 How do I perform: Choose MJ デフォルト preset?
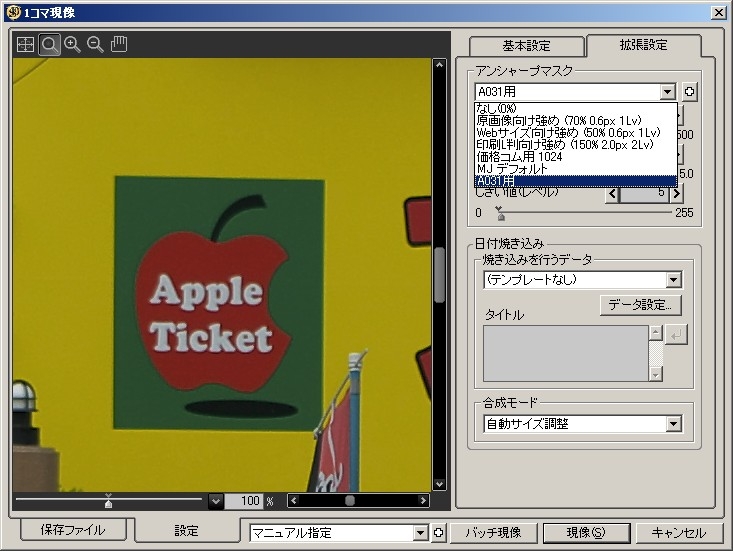(x=575, y=169)
